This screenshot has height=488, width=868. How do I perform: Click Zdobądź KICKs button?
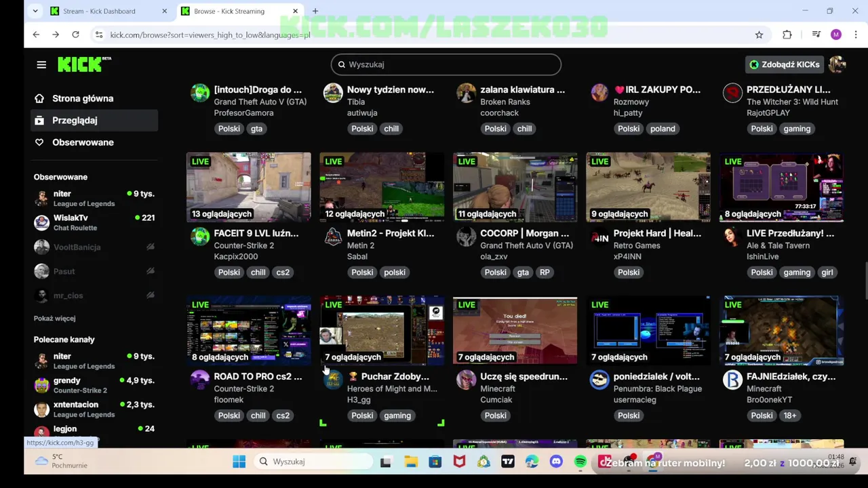tap(784, 64)
